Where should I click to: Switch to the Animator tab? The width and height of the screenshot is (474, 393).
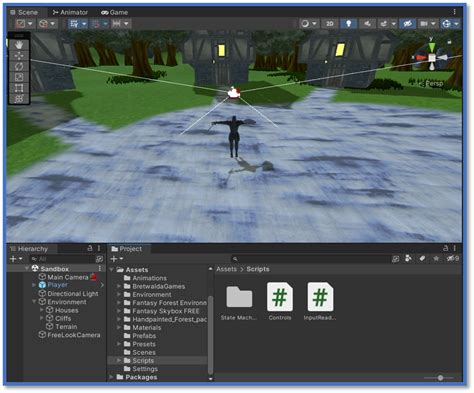point(70,12)
